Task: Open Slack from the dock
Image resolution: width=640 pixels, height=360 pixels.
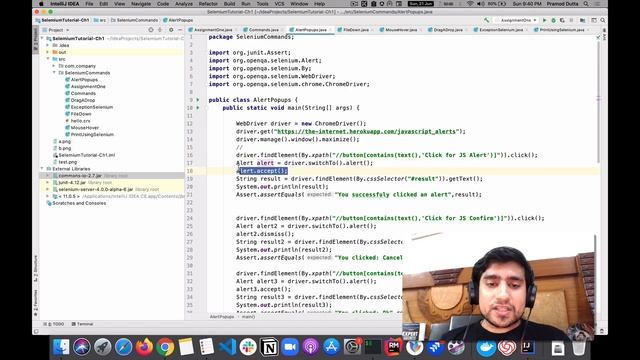Action: click(x=248, y=347)
